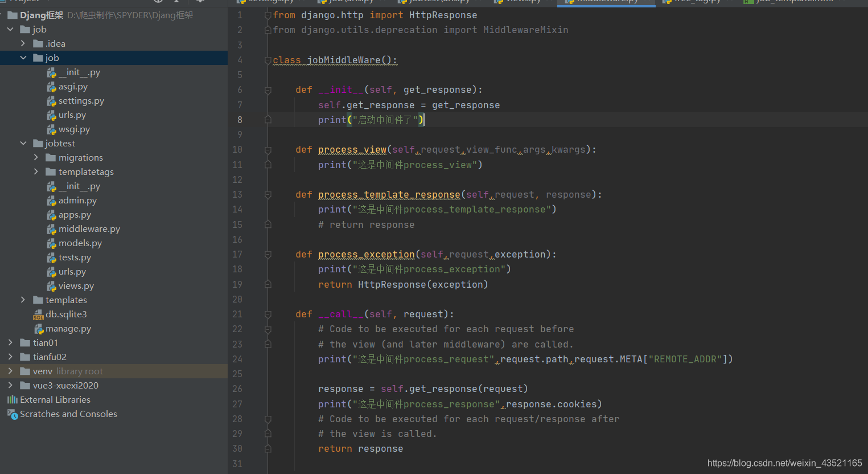Fold the process_exception method at line 17
This screenshot has height=474, width=868.
click(268, 255)
